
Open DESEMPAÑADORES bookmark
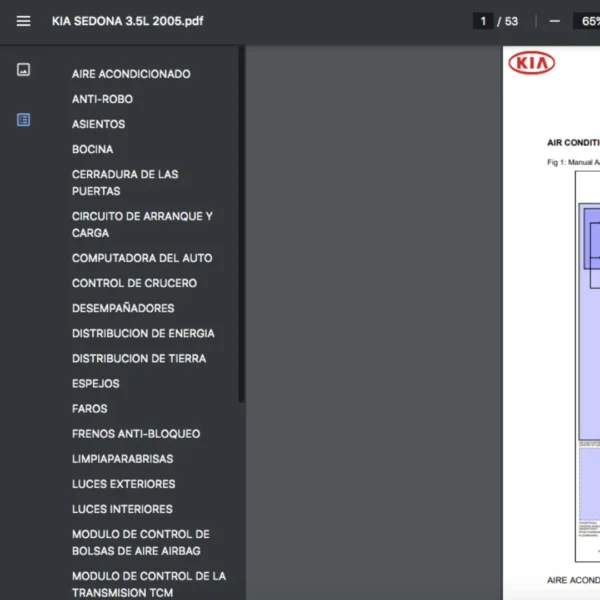click(123, 308)
